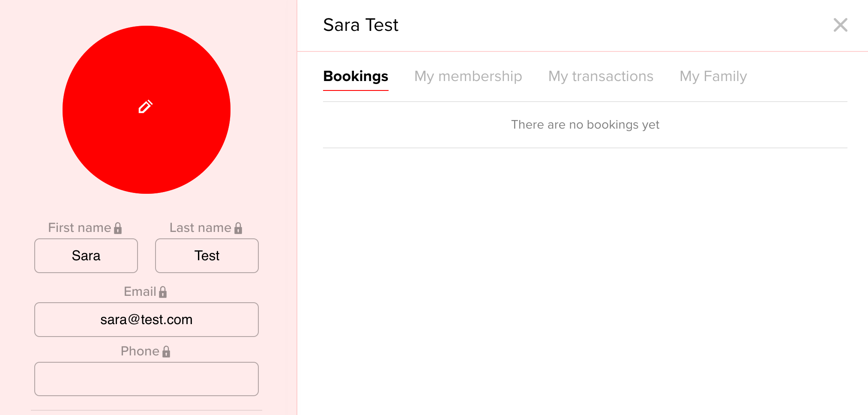Switch to the Bookings tab

point(356,76)
